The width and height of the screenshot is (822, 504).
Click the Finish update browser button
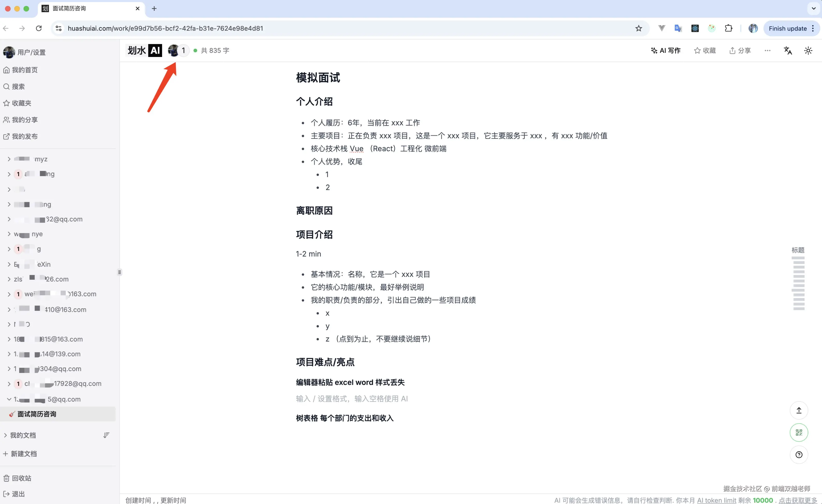pos(788,28)
